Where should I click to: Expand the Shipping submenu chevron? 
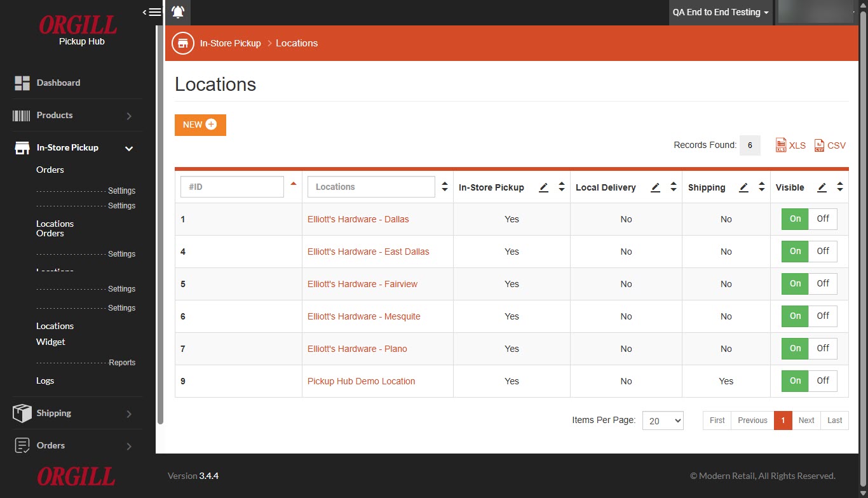tap(129, 414)
